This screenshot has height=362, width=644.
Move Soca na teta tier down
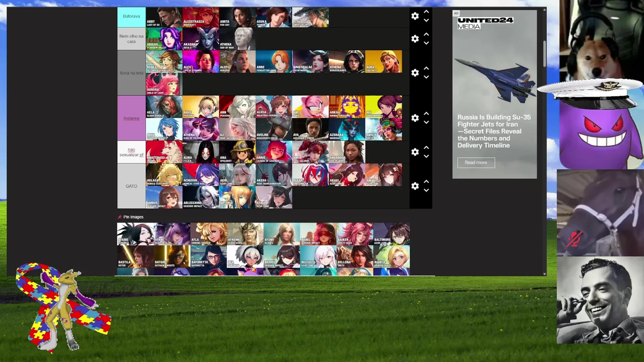[426, 77]
